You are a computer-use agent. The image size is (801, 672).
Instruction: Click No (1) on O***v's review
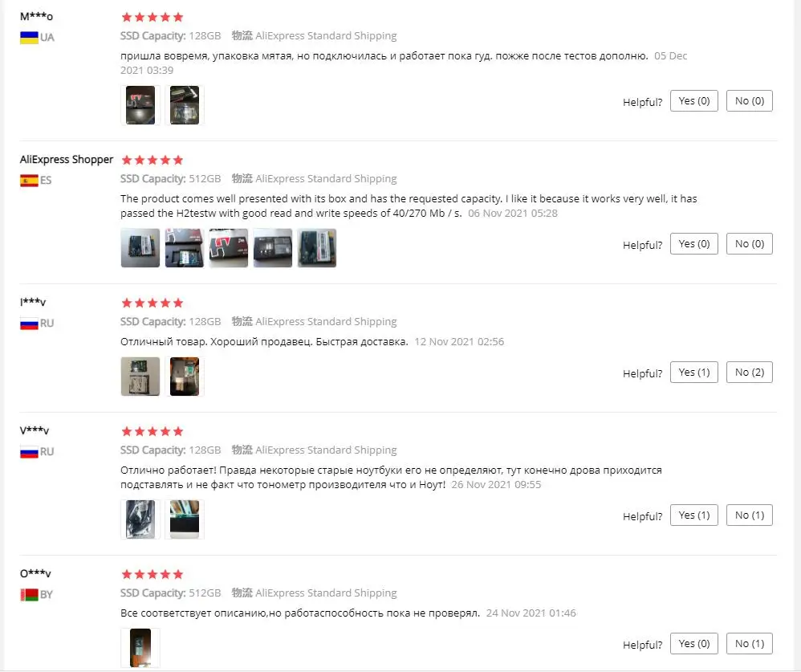point(750,644)
